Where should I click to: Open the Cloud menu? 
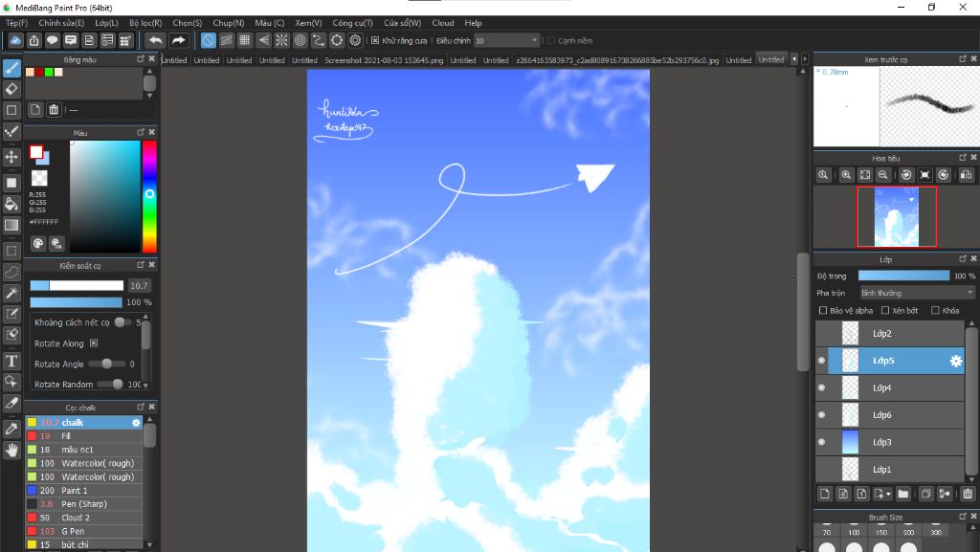(442, 23)
